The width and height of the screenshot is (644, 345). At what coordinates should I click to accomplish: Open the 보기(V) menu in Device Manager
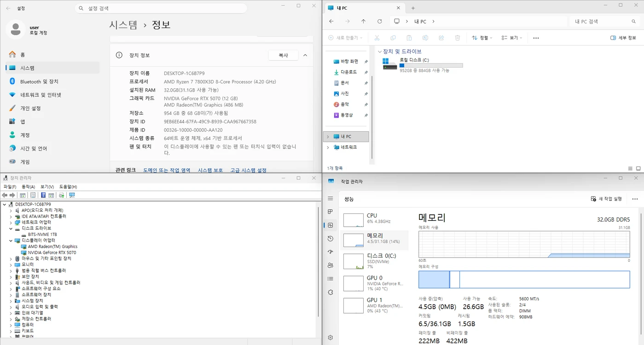tap(47, 187)
